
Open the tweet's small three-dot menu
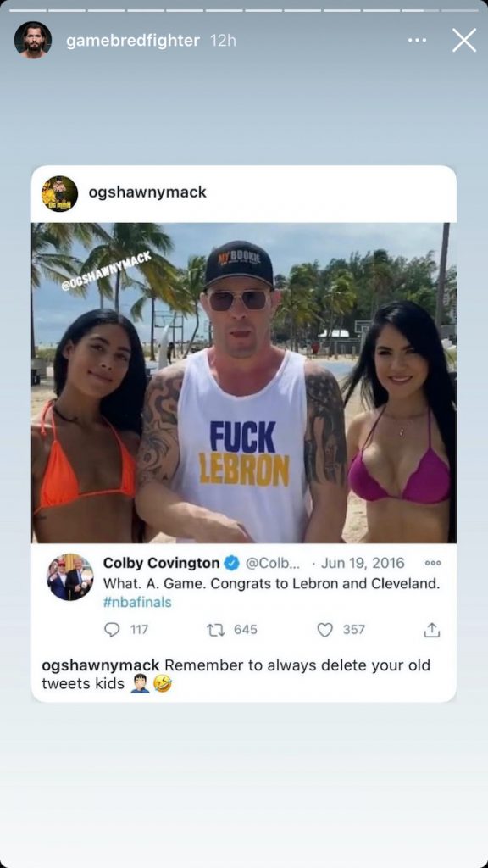433,563
